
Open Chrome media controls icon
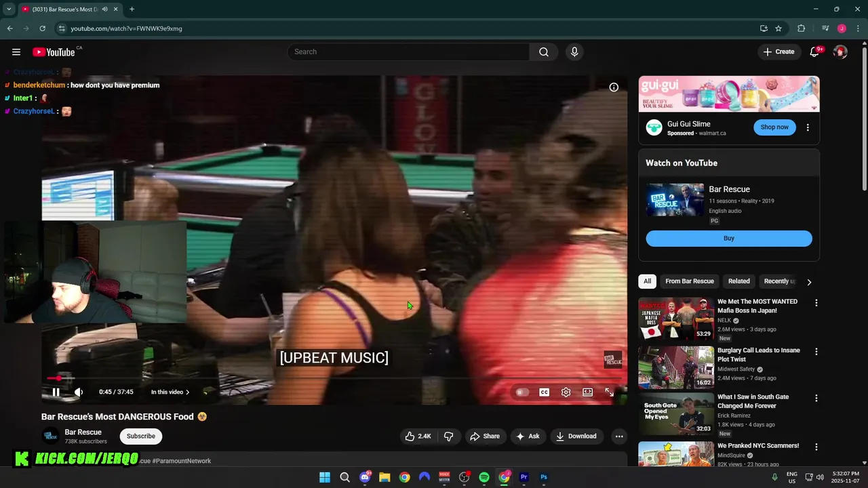825,28
